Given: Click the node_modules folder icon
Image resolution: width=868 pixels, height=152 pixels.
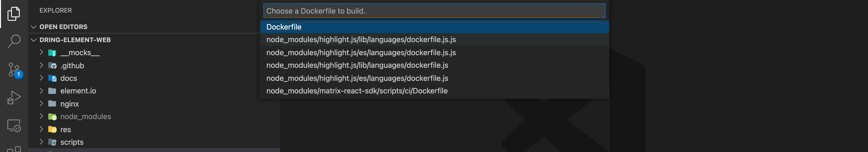Looking at the screenshot, I should point(52,117).
